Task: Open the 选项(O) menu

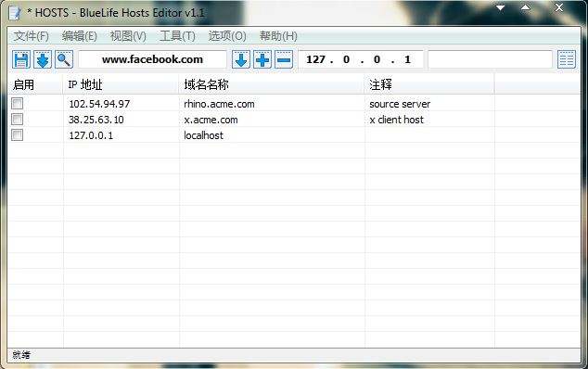Action: coord(227,36)
